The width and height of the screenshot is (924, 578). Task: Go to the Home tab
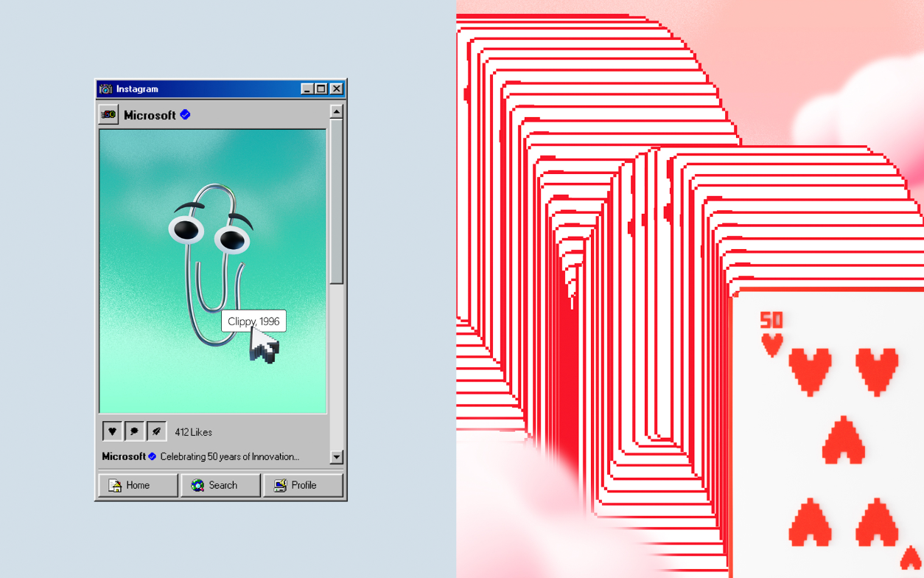pos(138,485)
